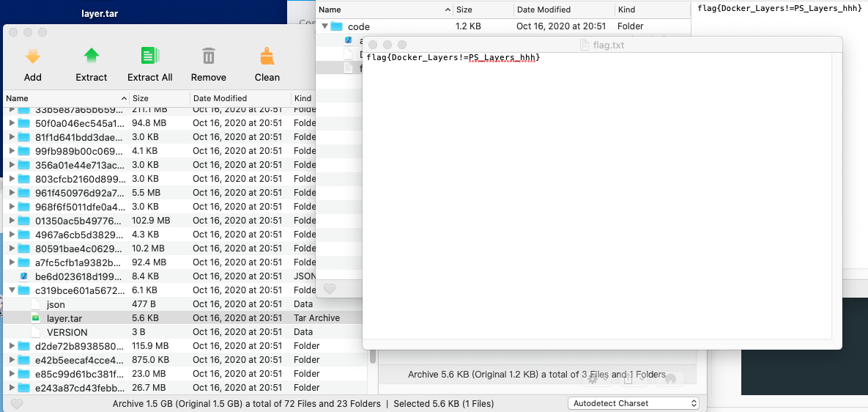Click the 477 B size cell

tap(143, 304)
